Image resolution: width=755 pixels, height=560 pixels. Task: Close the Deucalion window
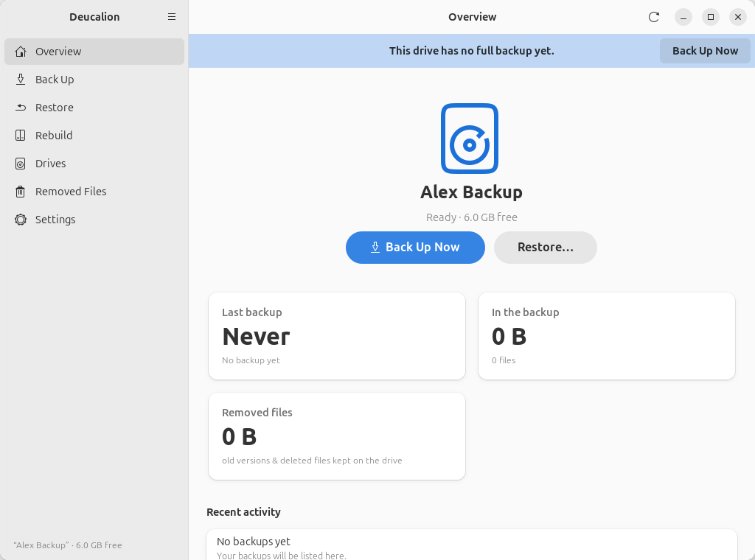click(x=737, y=17)
